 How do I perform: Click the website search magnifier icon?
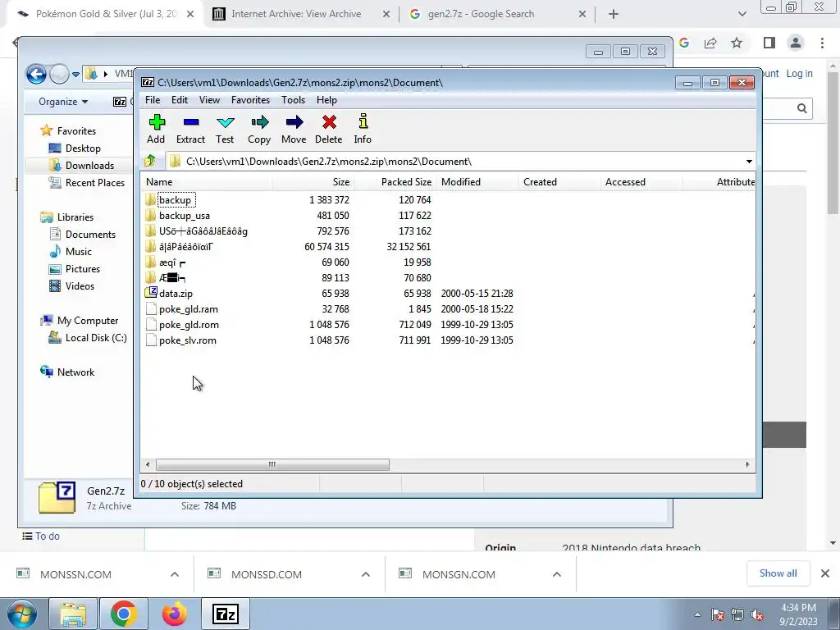[802, 109]
